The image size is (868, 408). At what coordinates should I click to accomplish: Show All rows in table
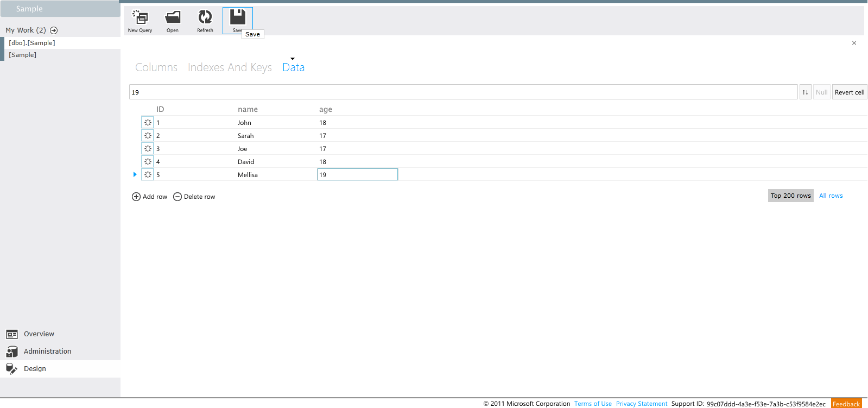(x=831, y=196)
